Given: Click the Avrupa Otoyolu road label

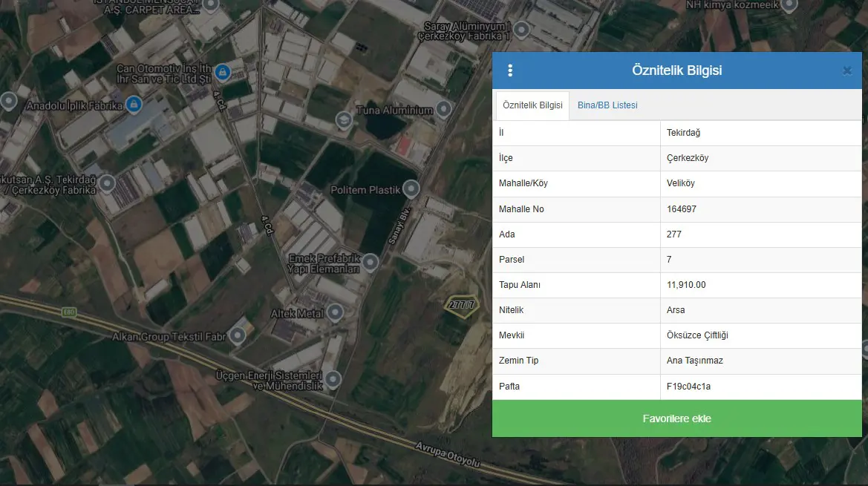Looking at the screenshot, I should 448,454.
